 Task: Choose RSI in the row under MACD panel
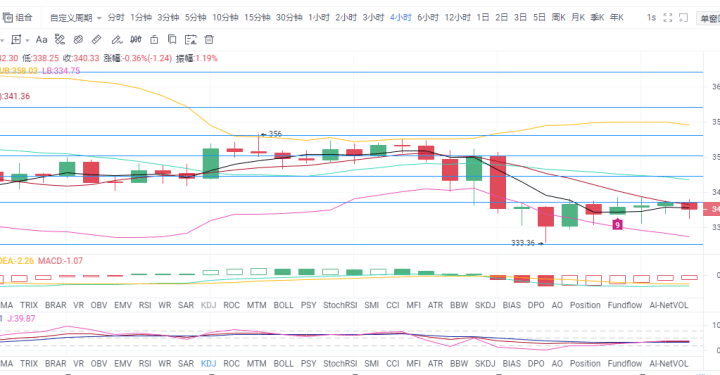pos(145,305)
